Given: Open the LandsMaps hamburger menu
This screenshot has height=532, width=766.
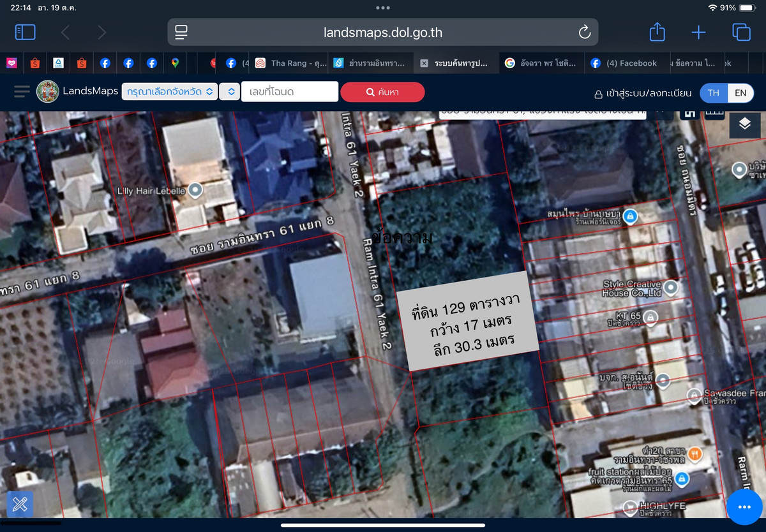Looking at the screenshot, I should click(x=22, y=92).
